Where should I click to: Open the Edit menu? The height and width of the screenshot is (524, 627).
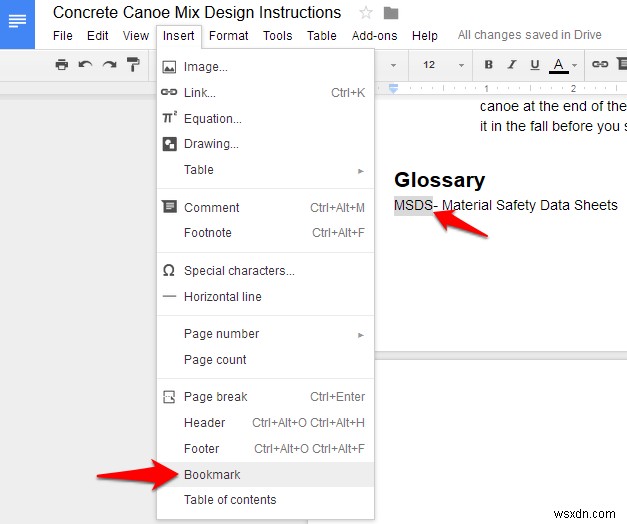tap(98, 36)
